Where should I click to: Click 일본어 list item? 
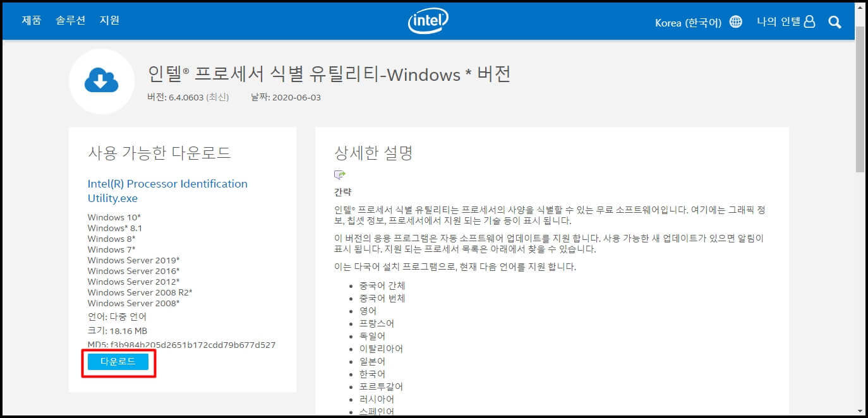tap(371, 361)
